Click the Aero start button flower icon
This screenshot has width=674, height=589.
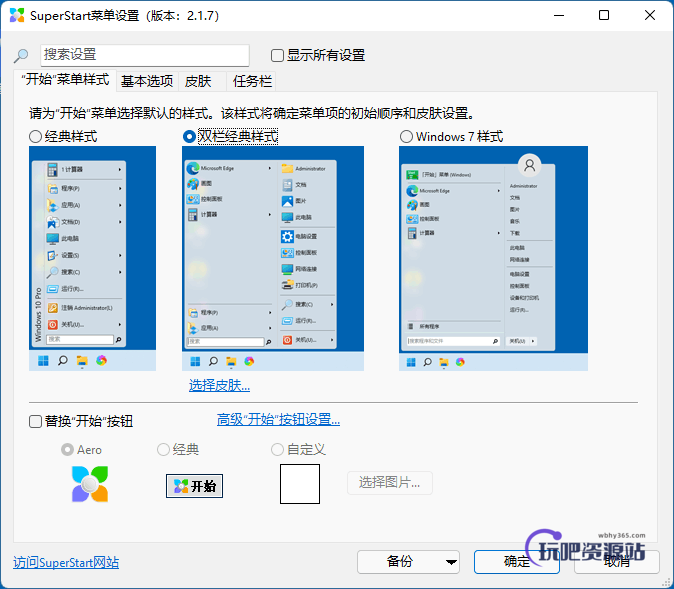coord(90,484)
